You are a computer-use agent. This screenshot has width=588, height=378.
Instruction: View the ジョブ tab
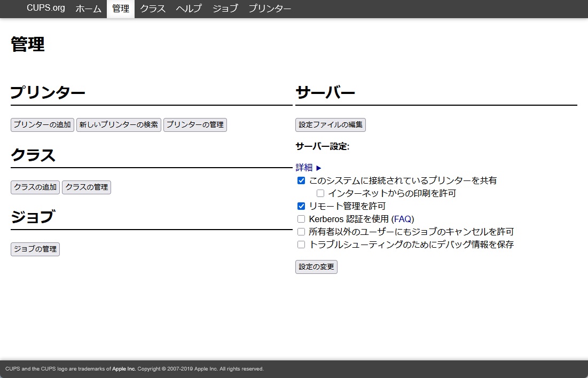coord(225,9)
